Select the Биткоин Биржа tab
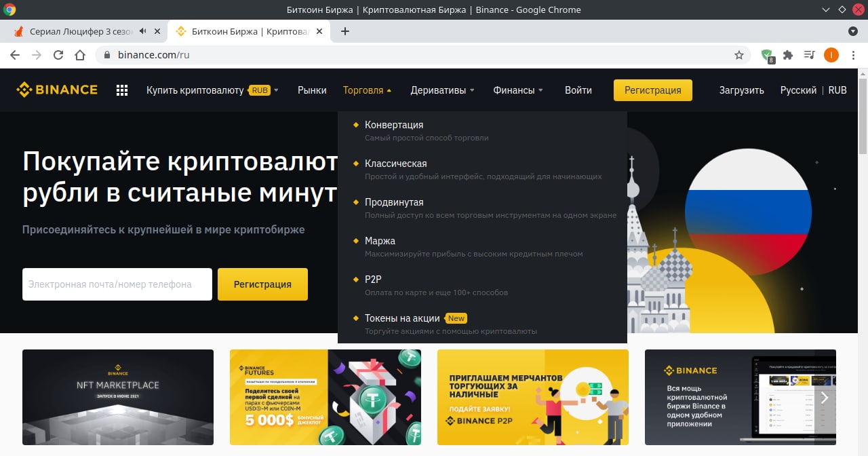Image resolution: width=868 pixels, height=456 pixels. pyautogui.click(x=249, y=31)
